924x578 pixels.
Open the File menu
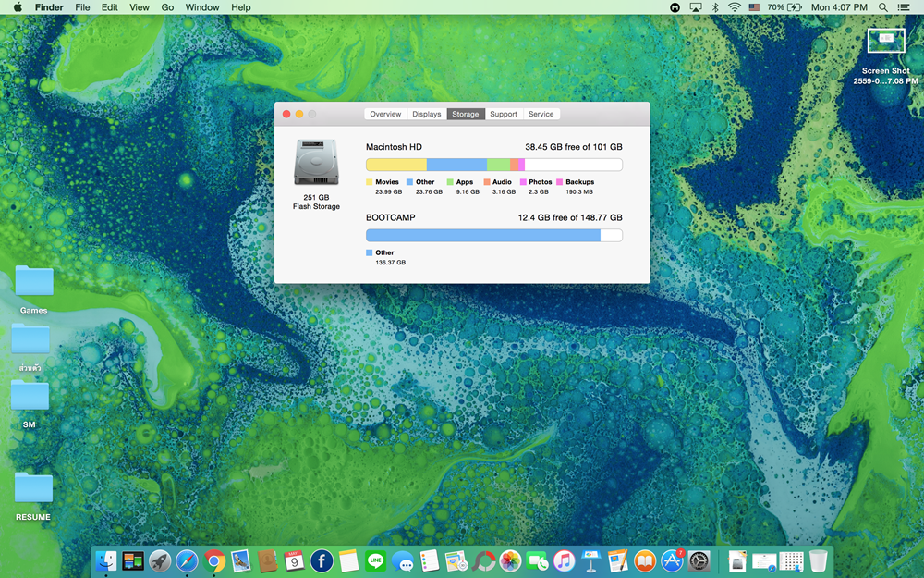pos(82,7)
